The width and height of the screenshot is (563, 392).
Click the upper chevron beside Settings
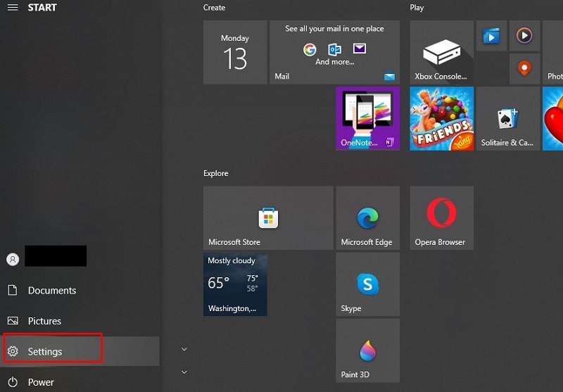point(184,349)
